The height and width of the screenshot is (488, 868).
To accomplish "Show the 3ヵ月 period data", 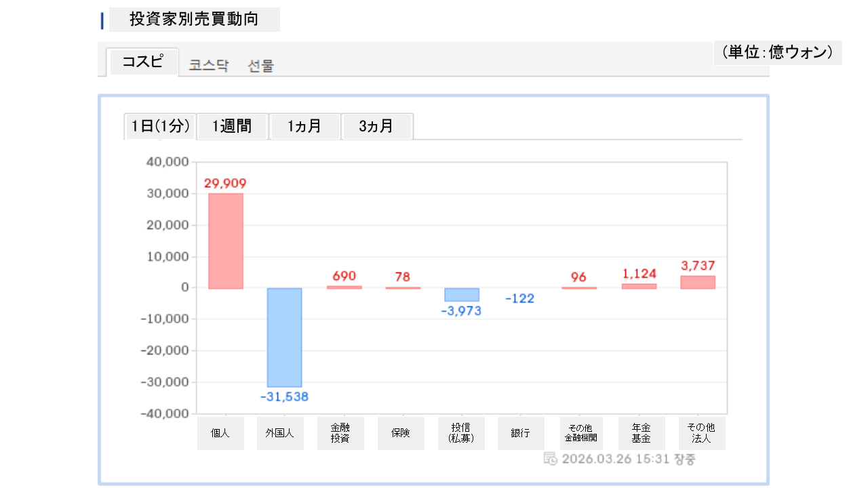I will [x=376, y=126].
